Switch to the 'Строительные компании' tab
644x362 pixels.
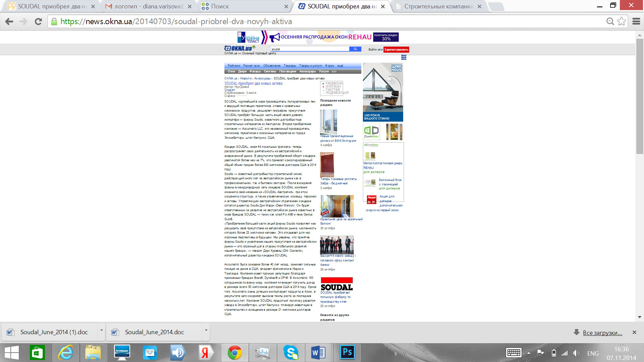pos(438,6)
